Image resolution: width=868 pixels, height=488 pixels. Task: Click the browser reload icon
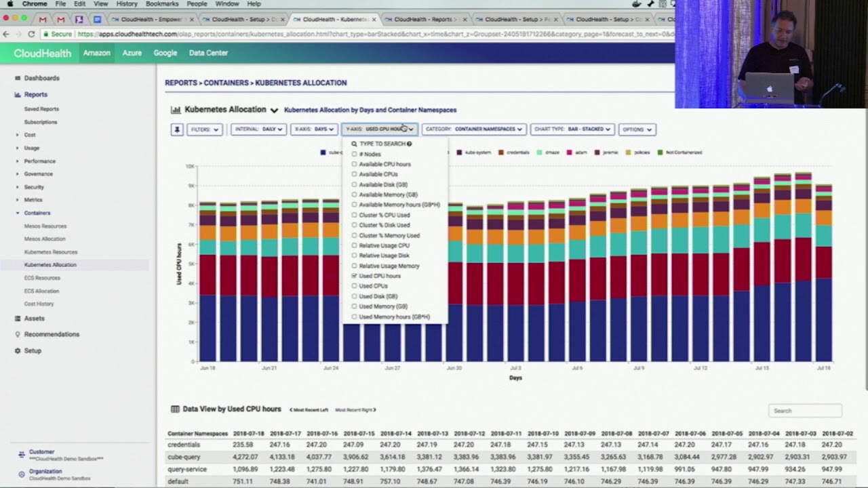point(31,34)
